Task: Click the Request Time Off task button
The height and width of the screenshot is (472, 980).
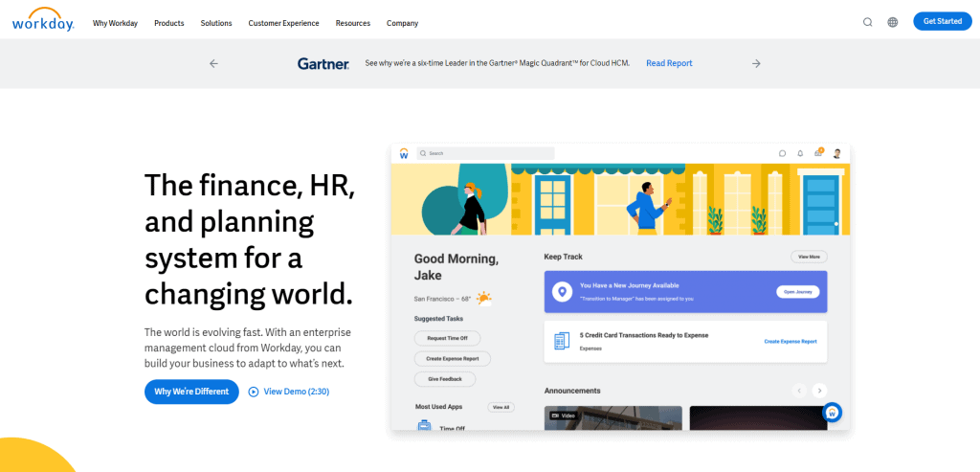Action: [x=448, y=338]
